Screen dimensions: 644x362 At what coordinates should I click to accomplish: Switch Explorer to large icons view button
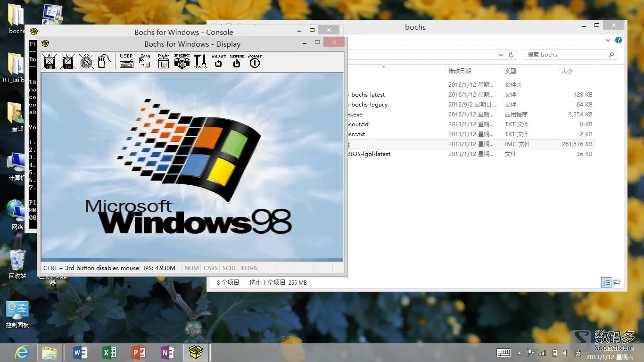(617, 282)
